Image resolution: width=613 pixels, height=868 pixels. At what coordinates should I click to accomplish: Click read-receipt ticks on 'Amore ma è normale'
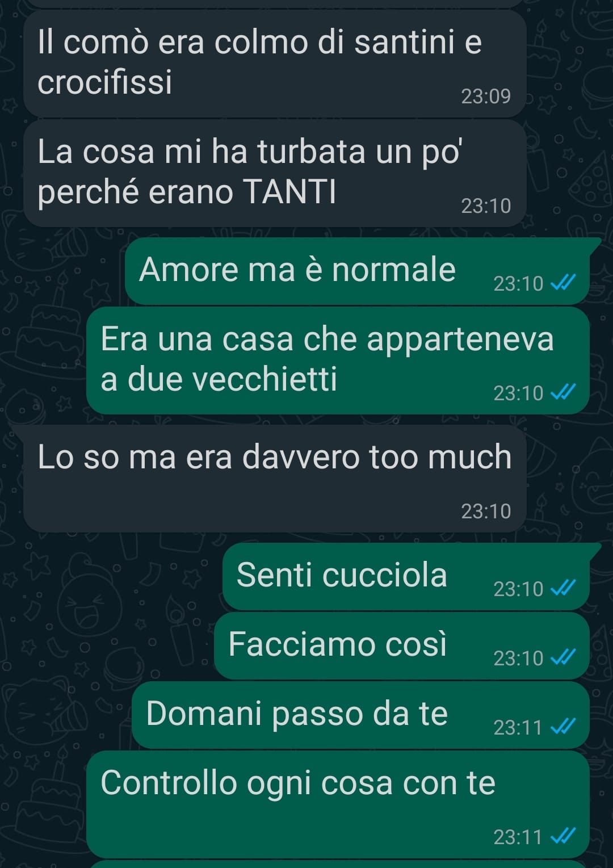coord(564,282)
